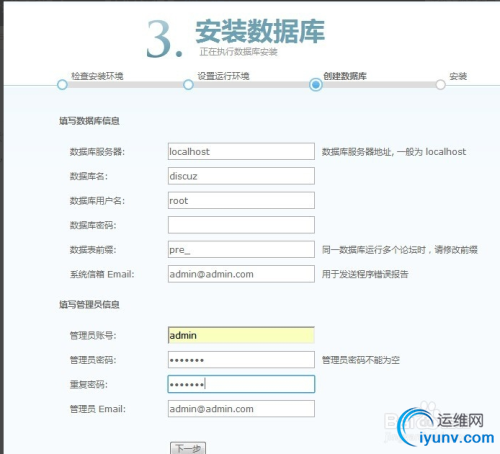Select the table prefix field with pre_
This screenshot has height=454, width=500.
coord(241,249)
